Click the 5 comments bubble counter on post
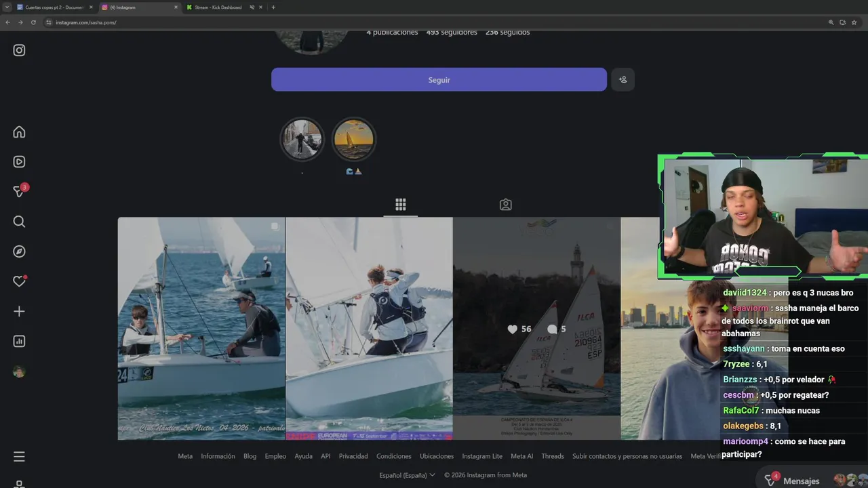Viewport: 868px width, 488px height. click(x=557, y=329)
